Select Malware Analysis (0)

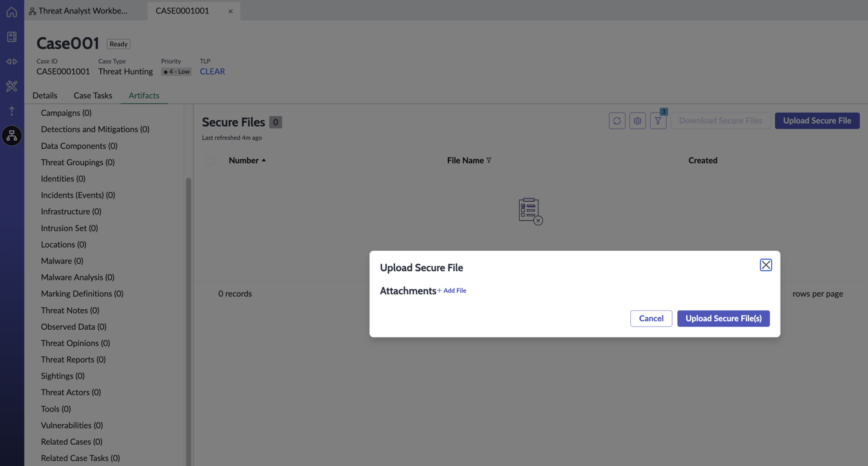(78, 277)
